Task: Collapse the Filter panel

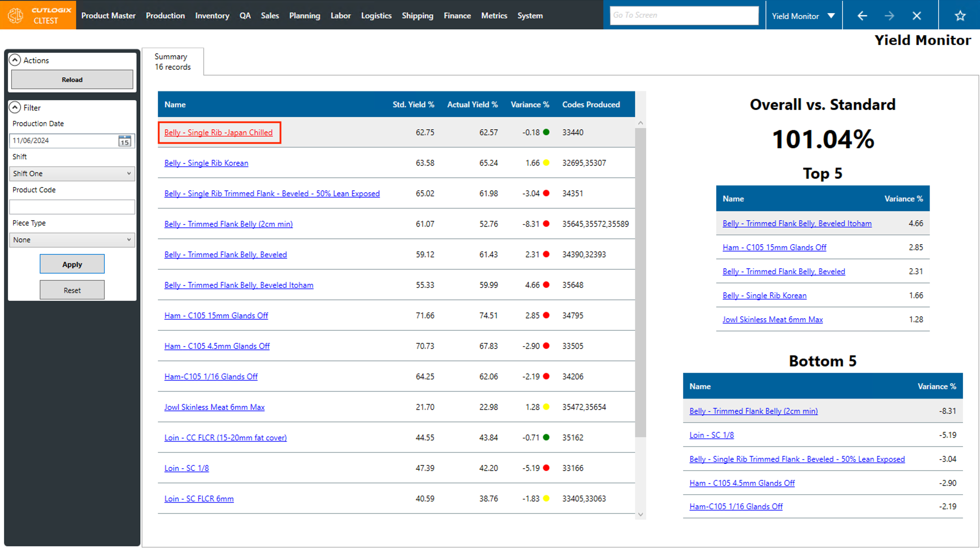Action: click(15, 108)
